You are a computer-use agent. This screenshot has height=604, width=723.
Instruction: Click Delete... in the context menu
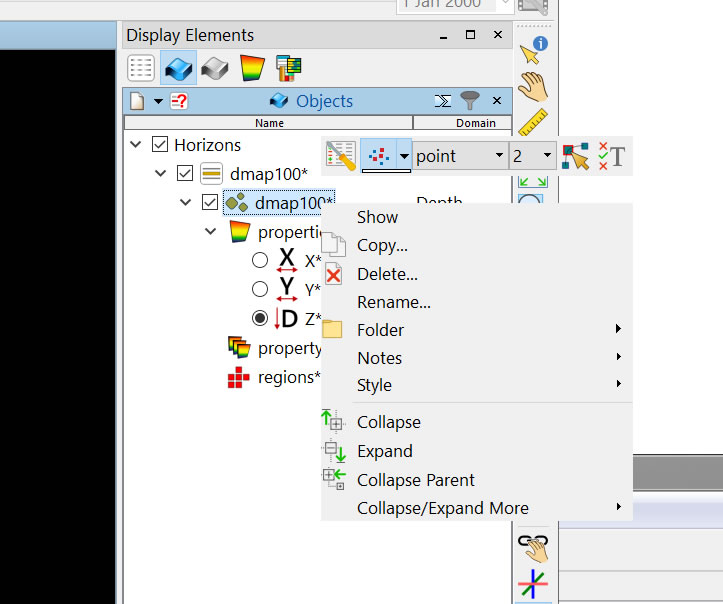coord(387,274)
